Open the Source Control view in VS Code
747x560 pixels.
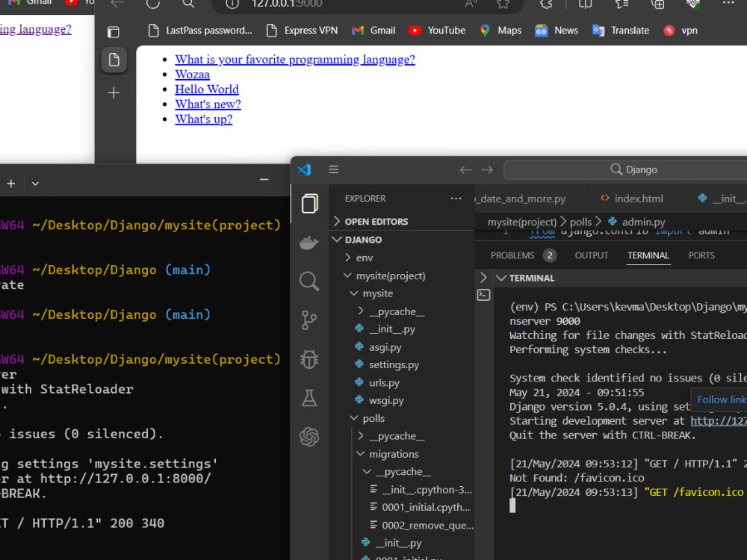pos(309,320)
